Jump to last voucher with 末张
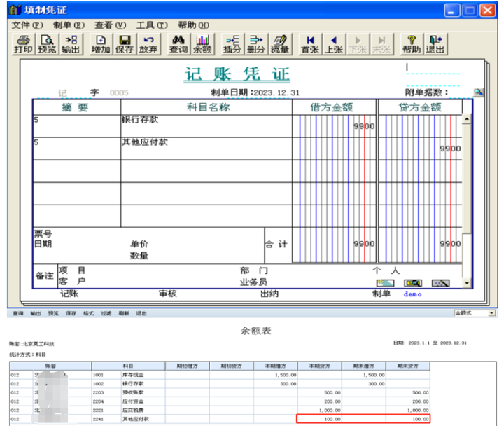The width and height of the screenshot is (504, 426). (381, 44)
